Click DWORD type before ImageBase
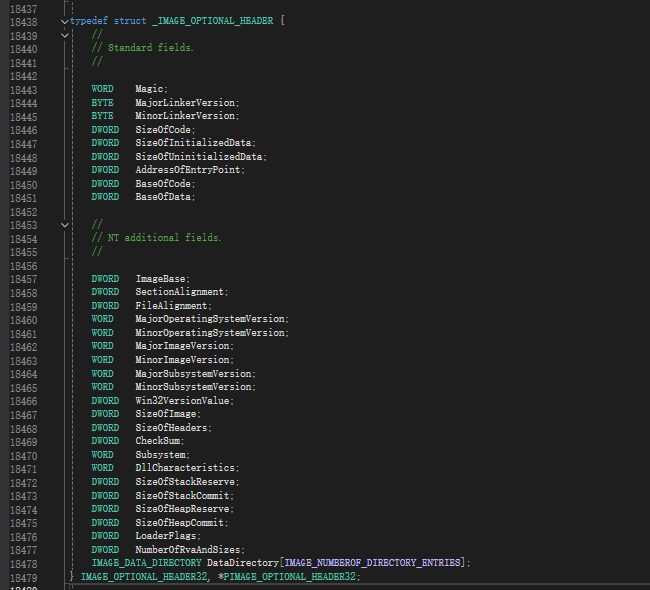 [105, 279]
